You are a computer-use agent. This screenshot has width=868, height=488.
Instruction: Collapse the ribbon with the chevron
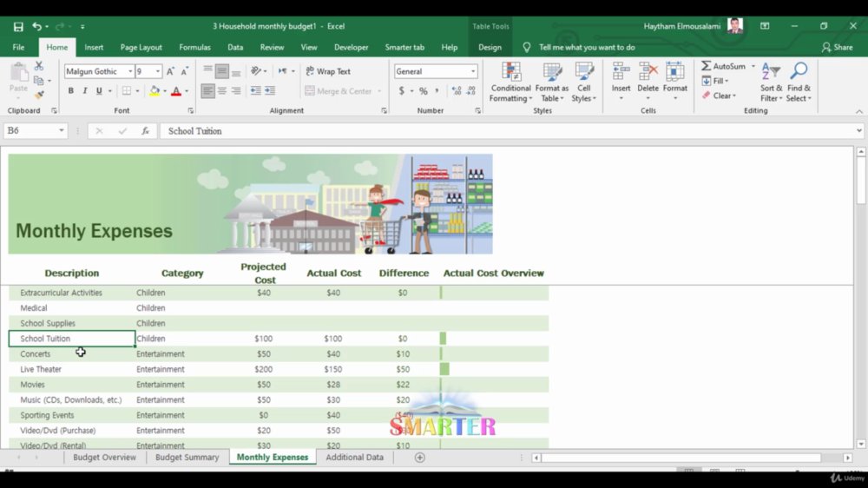[858, 111]
